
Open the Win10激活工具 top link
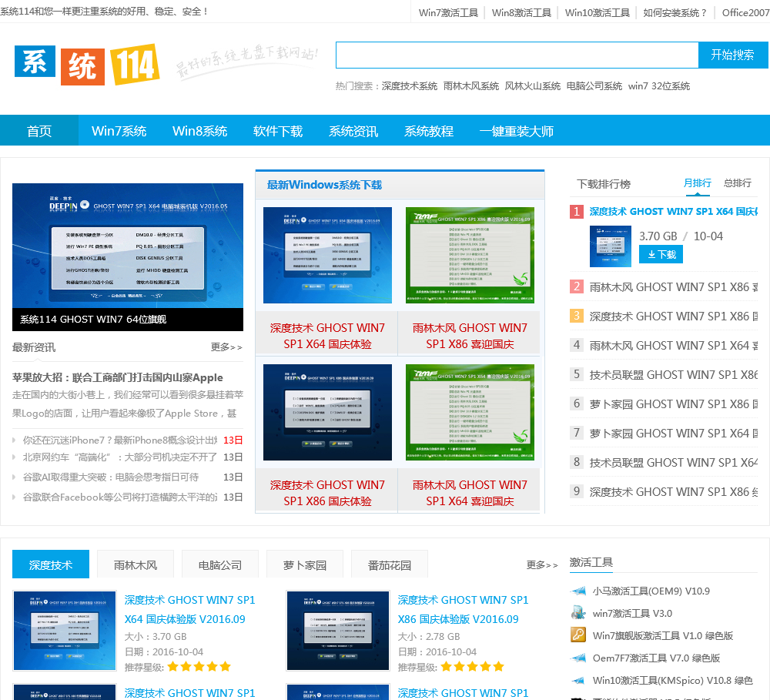(598, 13)
